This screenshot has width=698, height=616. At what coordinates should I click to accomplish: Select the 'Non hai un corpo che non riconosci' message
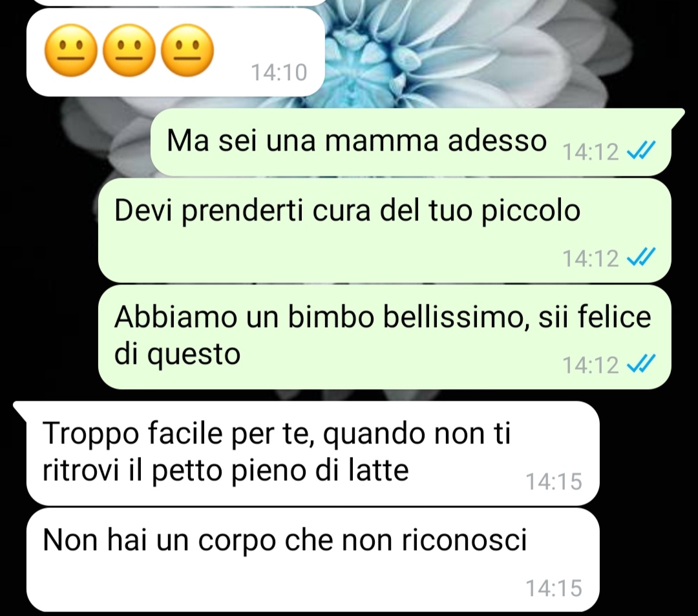(313, 560)
